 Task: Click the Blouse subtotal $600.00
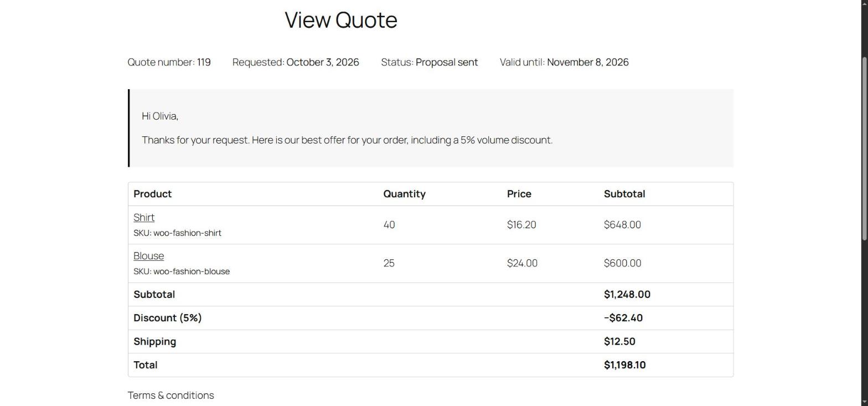tap(623, 263)
